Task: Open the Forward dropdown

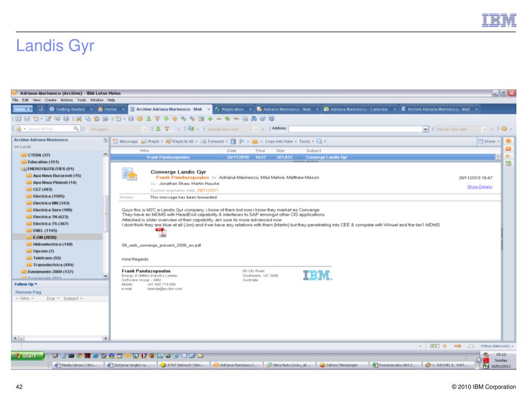Action: [x=227, y=141]
